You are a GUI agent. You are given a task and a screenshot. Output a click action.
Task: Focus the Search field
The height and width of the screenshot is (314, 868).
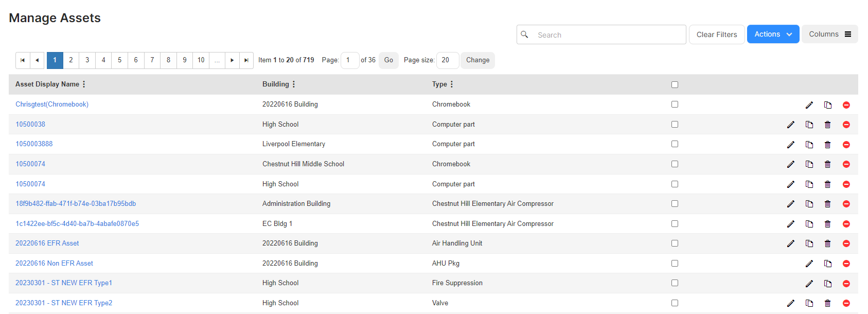[601, 34]
